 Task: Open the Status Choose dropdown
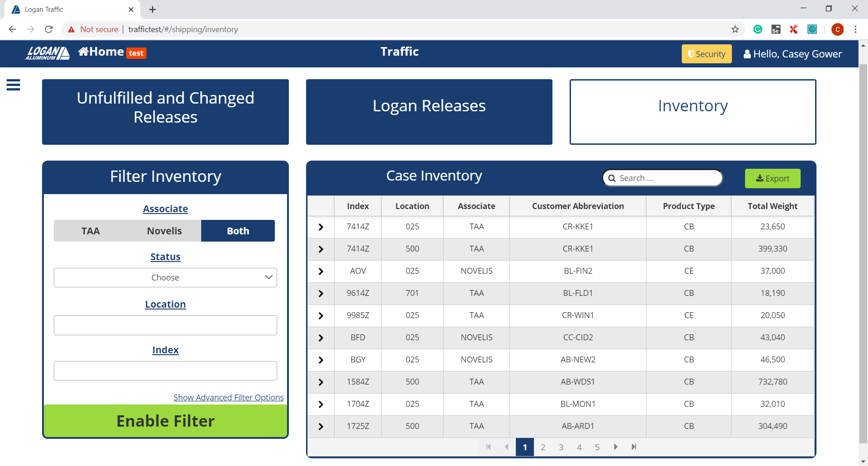tap(165, 278)
